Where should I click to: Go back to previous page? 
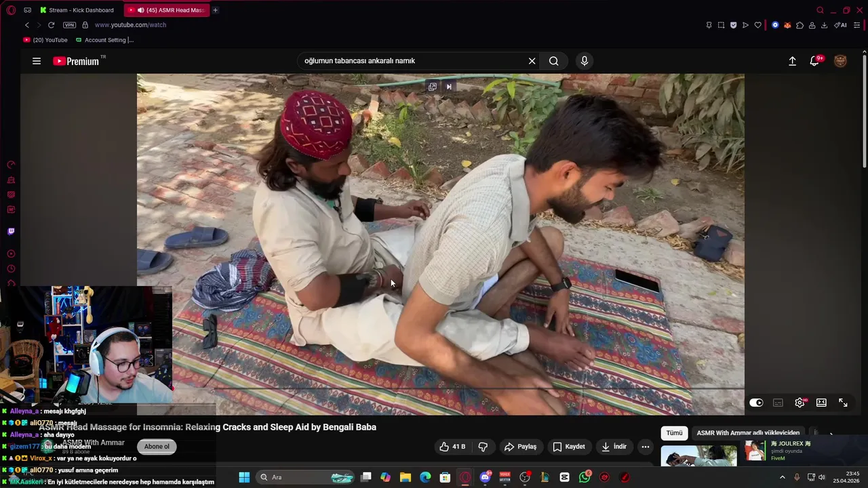pyautogui.click(x=27, y=25)
